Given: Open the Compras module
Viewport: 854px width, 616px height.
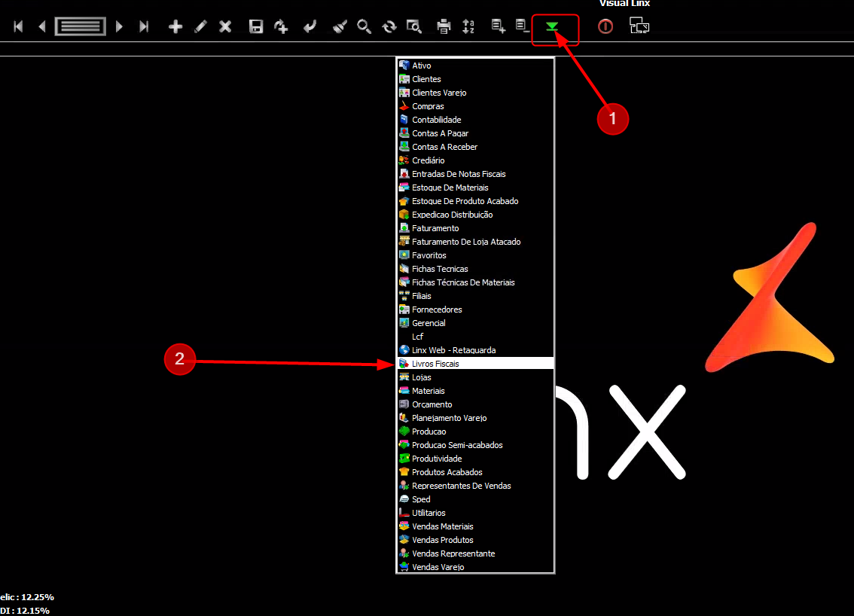Looking at the screenshot, I should 475,106.
